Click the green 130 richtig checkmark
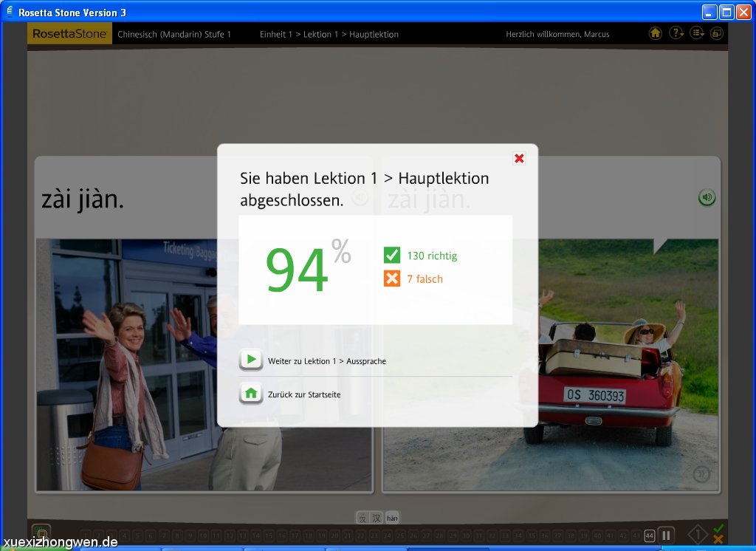 tap(392, 256)
